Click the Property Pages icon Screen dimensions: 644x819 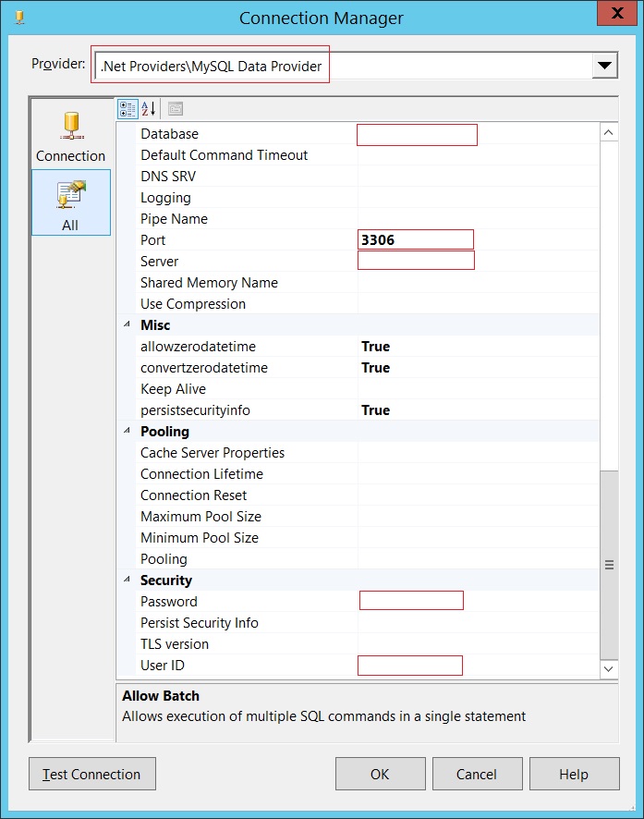coord(176,109)
